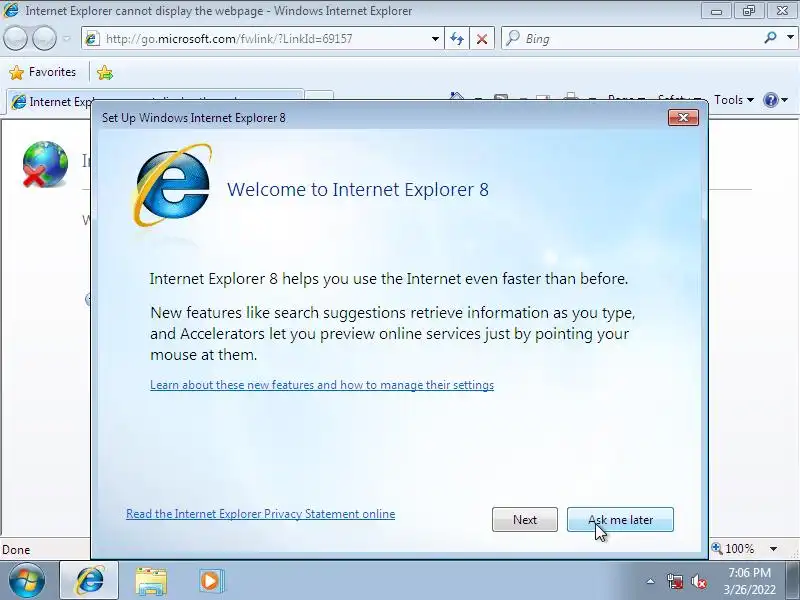The image size is (800, 600).
Task: Expand the zoom level dropdown arrow
Action: (x=773, y=549)
